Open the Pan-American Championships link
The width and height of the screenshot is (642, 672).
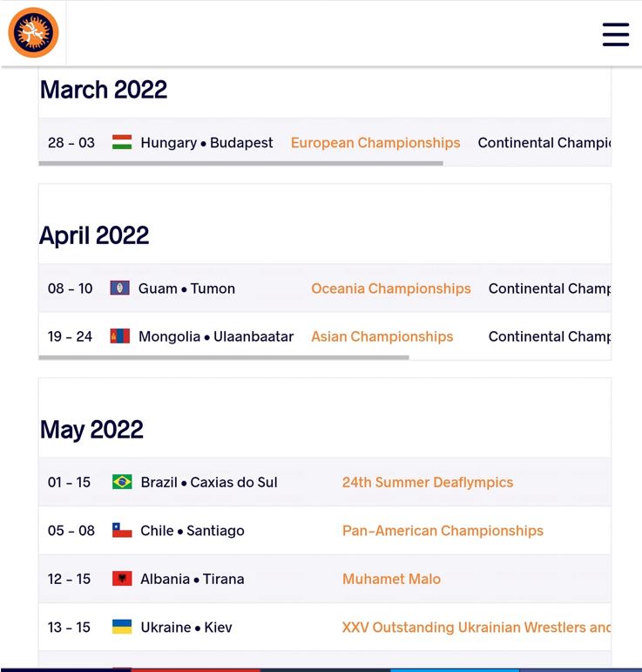pos(443,531)
